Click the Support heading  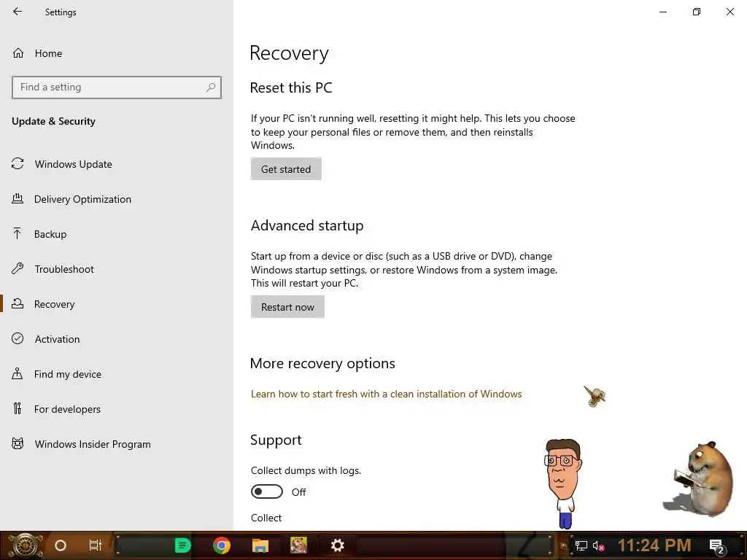pos(276,440)
